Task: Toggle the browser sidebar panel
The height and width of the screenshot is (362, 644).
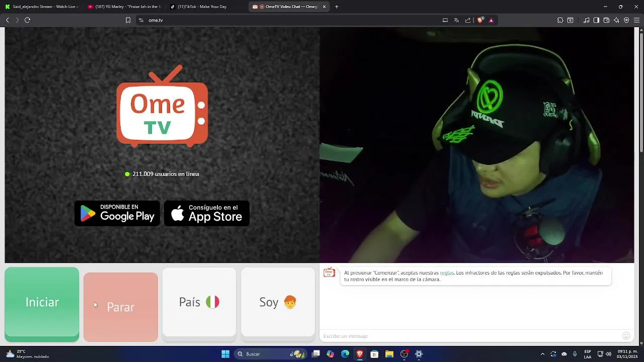Action: point(596,20)
